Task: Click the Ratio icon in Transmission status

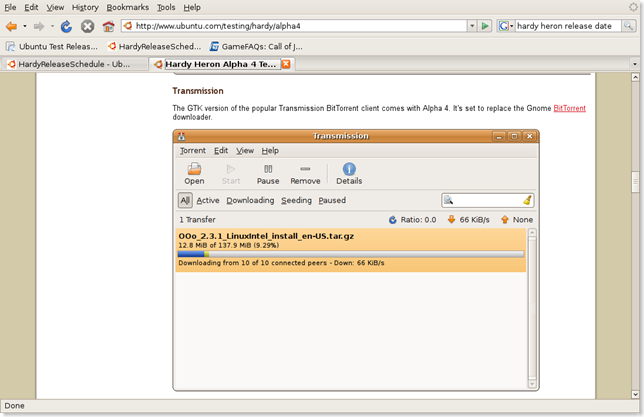Action: coord(393,220)
